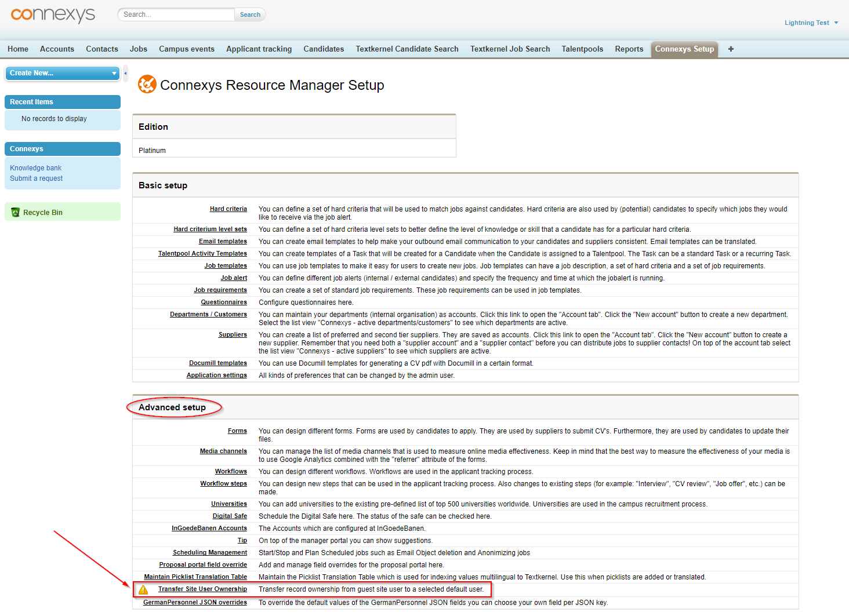The height and width of the screenshot is (616, 849).
Task: Go to the Talentpools tab
Action: 582,49
